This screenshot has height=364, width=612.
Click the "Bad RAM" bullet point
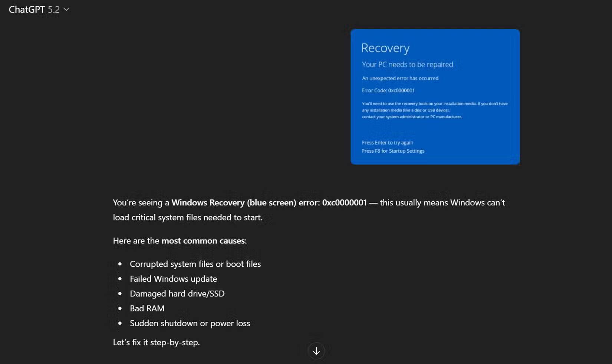tap(147, 308)
